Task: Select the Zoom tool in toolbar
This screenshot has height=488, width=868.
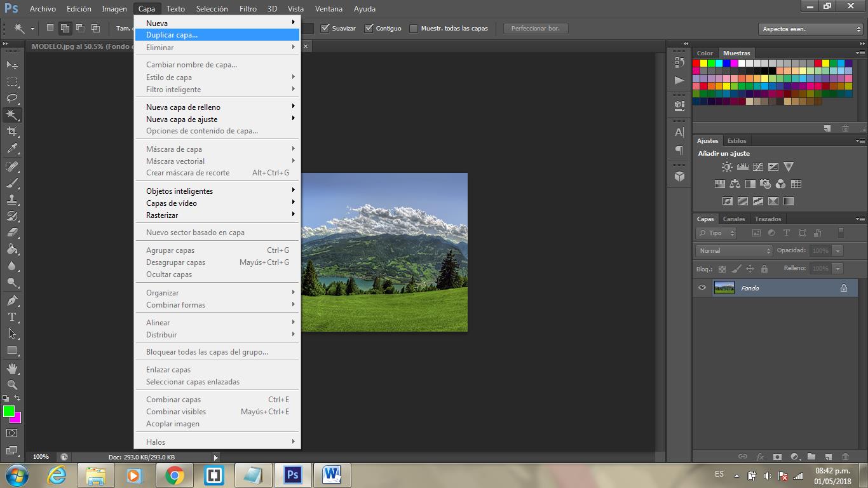Action: tap(12, 385)
